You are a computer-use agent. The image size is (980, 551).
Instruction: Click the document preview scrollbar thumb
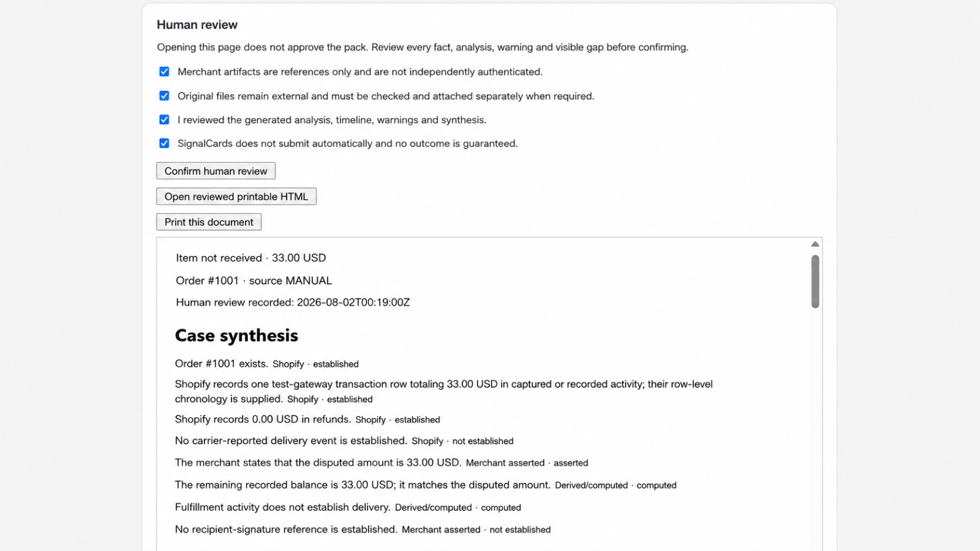pyautogui.click(x=815, y=282)
